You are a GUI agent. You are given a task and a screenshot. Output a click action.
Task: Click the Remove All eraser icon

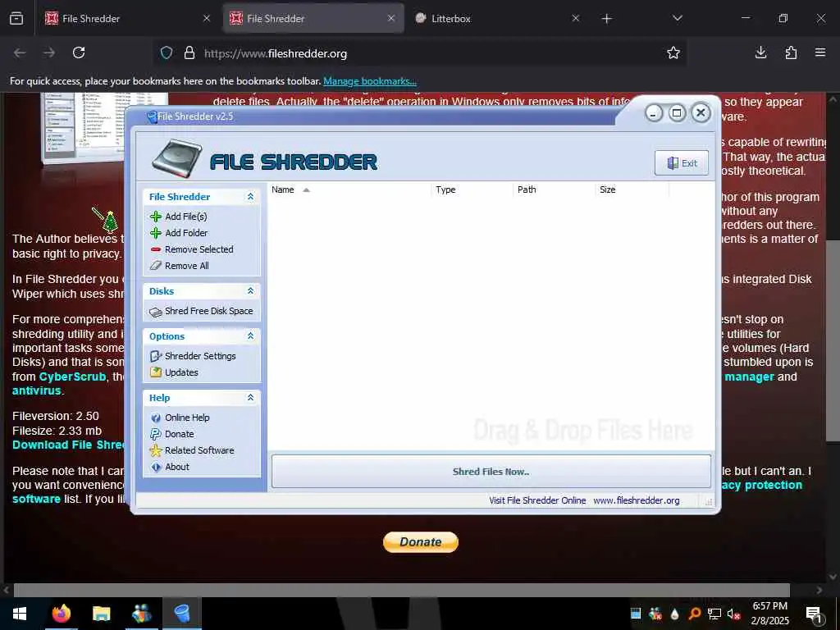tap(155, 266)
